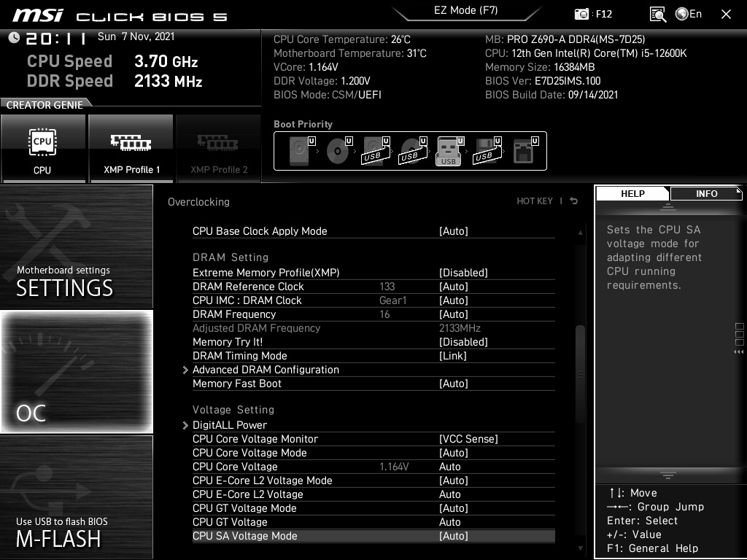
Task: Select the optical drive boot device icon
Action: click(338, 151)
